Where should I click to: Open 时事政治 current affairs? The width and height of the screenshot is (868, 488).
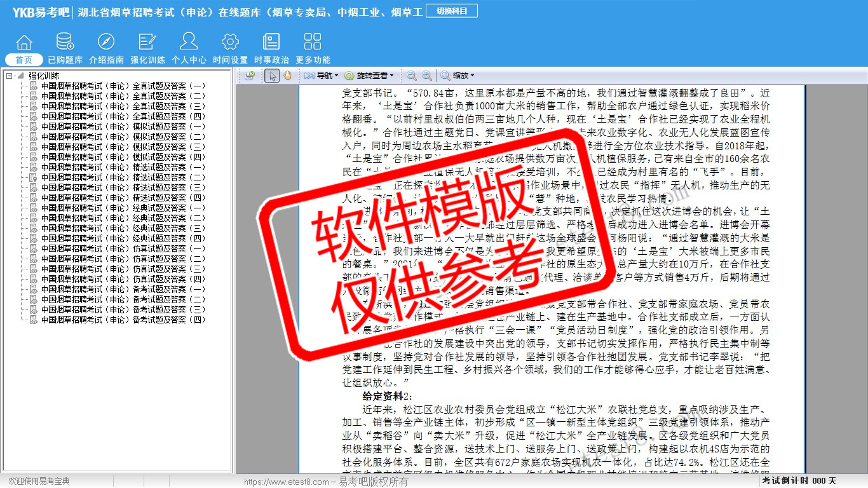point(271,49)
